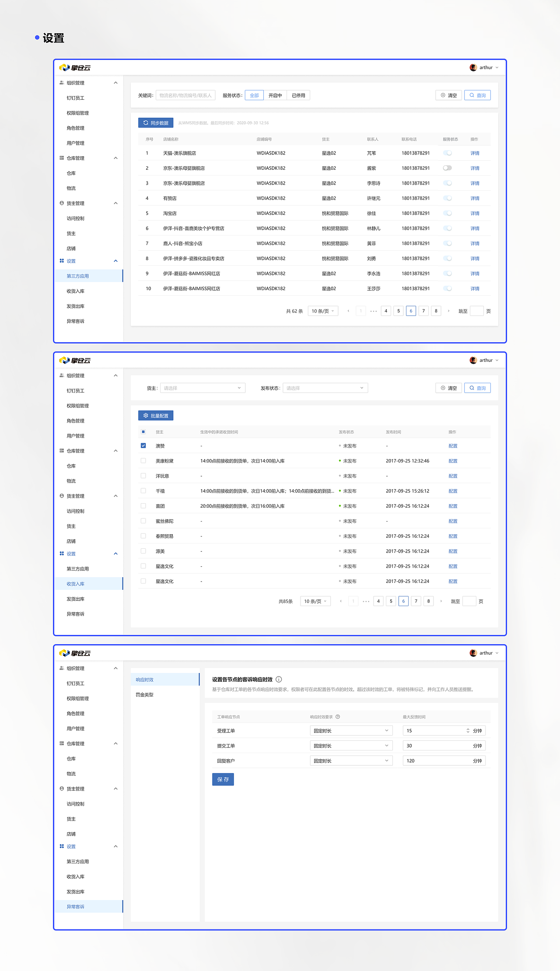Click the clear ⊗ 清空 icon in store list window

443,95
